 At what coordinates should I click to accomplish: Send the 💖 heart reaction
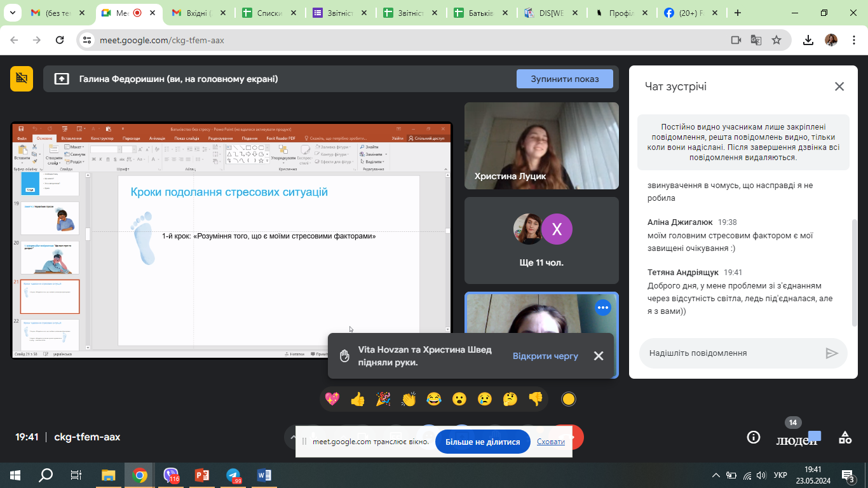click(x=332, y=399)
